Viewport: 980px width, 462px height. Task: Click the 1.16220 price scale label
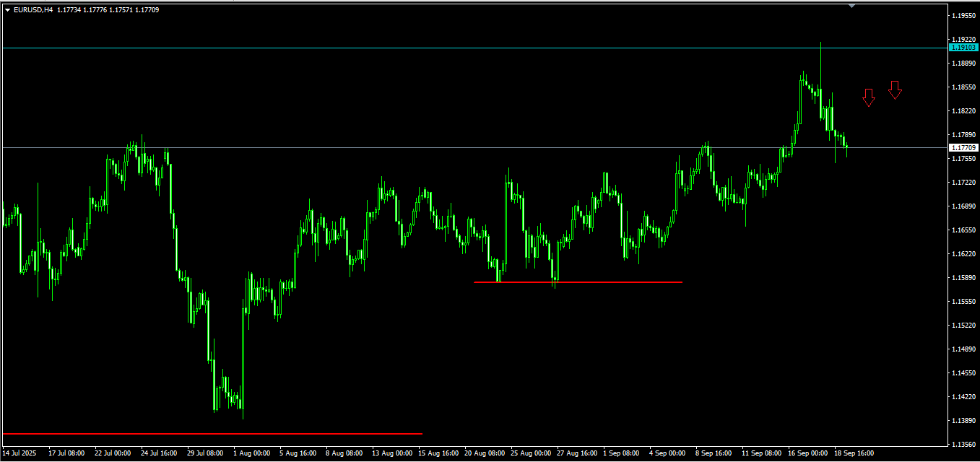coord(963,253)
